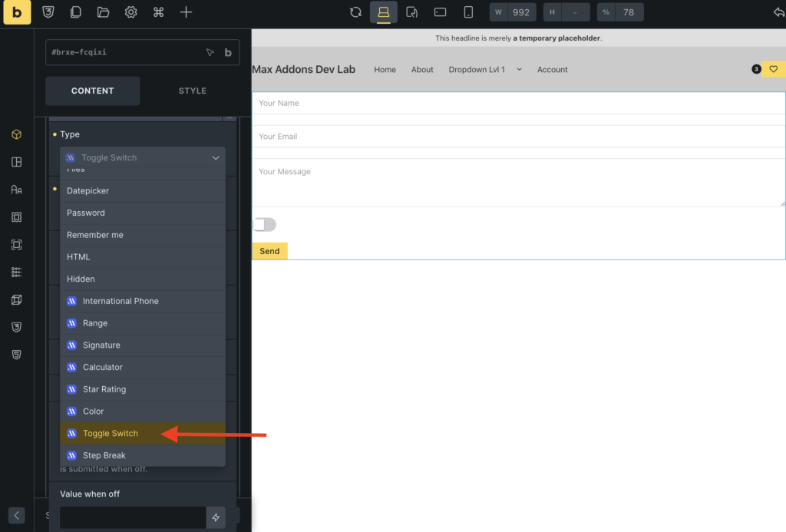Select Step Break field type
This screenshot has width=786, height=532.
(x=142, y=455)
